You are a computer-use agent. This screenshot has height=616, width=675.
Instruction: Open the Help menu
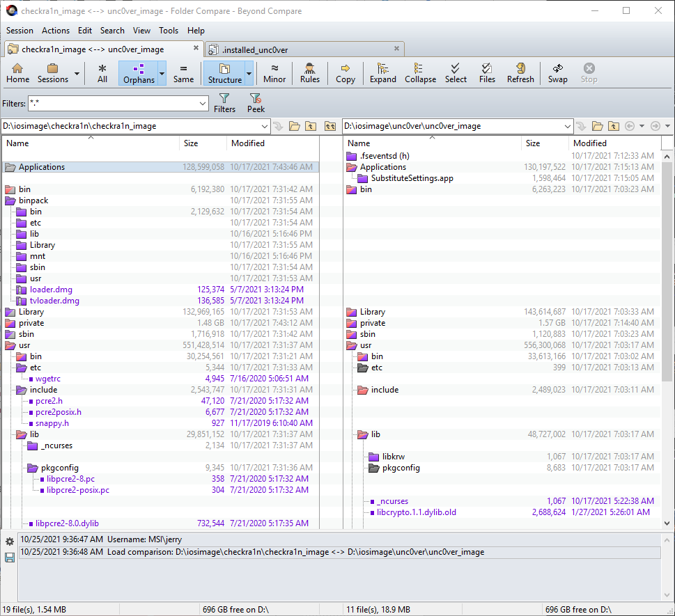pos(196,31)
